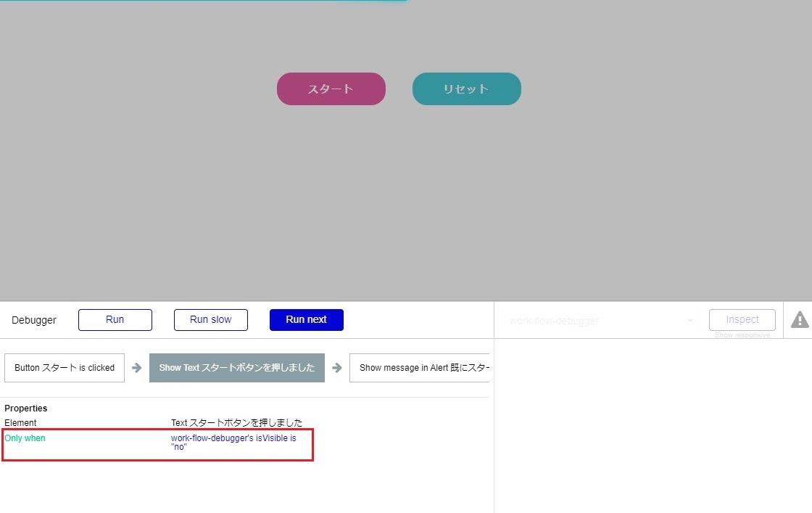
Task: Click the Debugger label
Action: (x=34, y=320)
